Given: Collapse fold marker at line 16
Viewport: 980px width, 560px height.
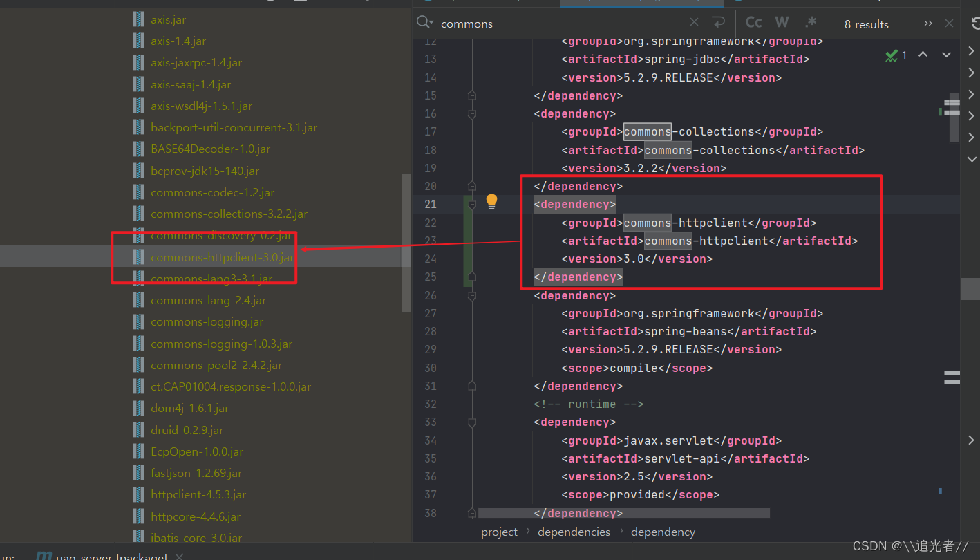Looking at the screenshot, I should pyautogui.click(x=472, y=113).
